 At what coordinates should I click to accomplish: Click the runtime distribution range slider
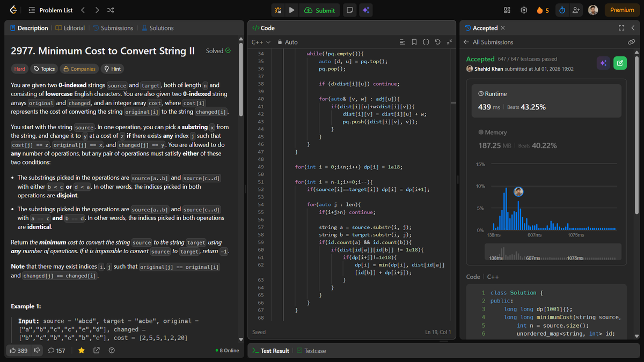click(x=553, y=252)
